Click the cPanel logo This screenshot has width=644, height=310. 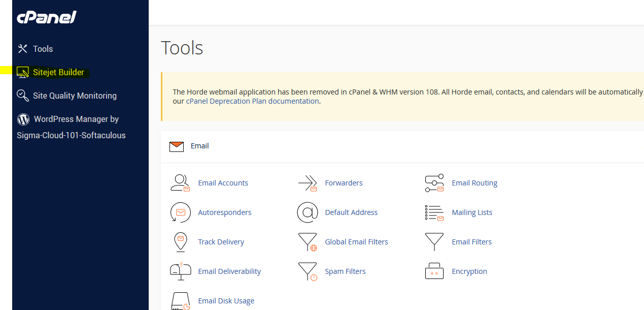pyautogui.click(x=47, y=18)
